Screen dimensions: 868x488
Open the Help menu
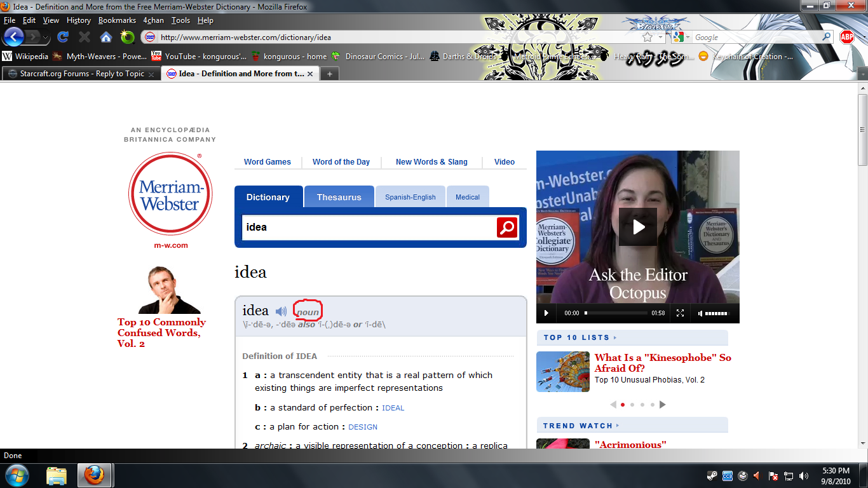tap(205, 20)
